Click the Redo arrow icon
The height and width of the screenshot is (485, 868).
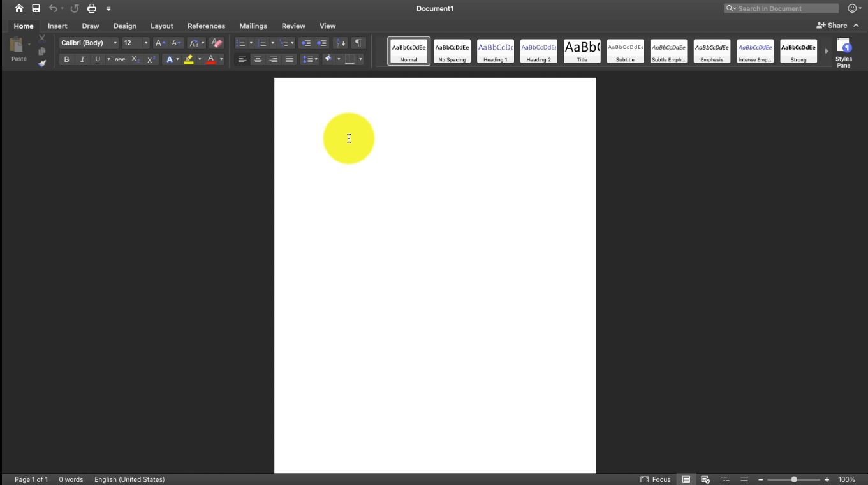click(x=75, y=8)
